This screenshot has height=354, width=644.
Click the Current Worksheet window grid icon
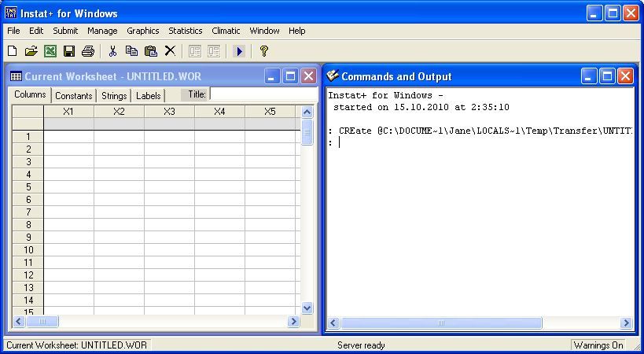pyautogui.click(x=16, y=76)
